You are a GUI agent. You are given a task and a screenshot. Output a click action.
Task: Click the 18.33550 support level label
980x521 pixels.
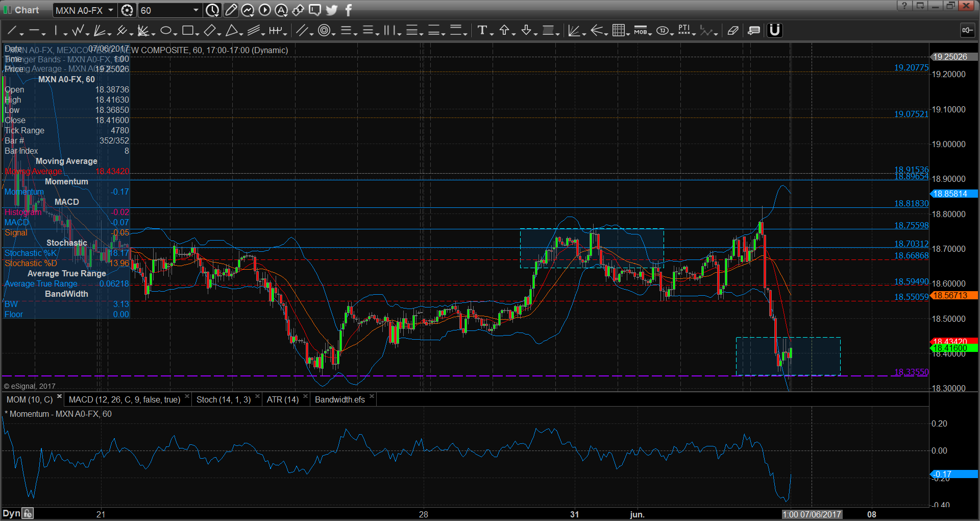pyautogui.click(x=912, y=372)
